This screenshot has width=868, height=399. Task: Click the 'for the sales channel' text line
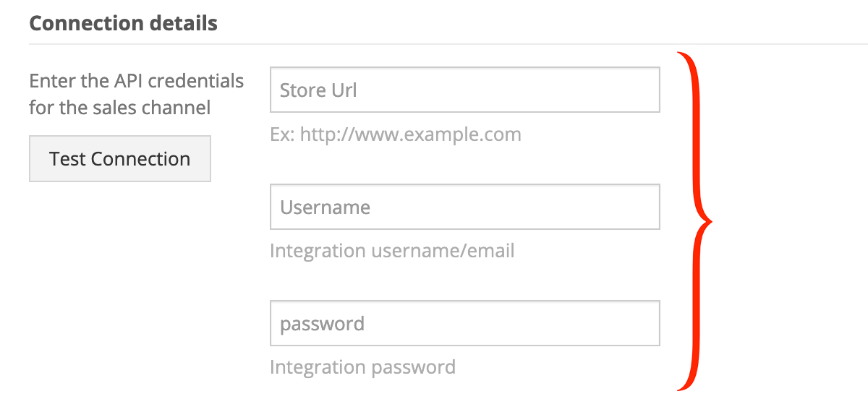(x=120, y=108)
